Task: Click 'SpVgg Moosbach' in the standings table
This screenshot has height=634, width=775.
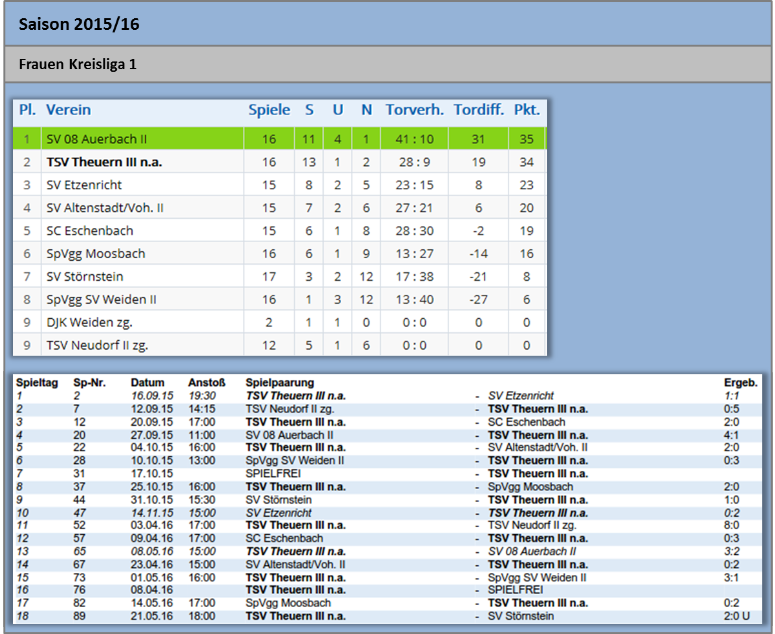Action: pyautogui.click(x=96, y=254)
